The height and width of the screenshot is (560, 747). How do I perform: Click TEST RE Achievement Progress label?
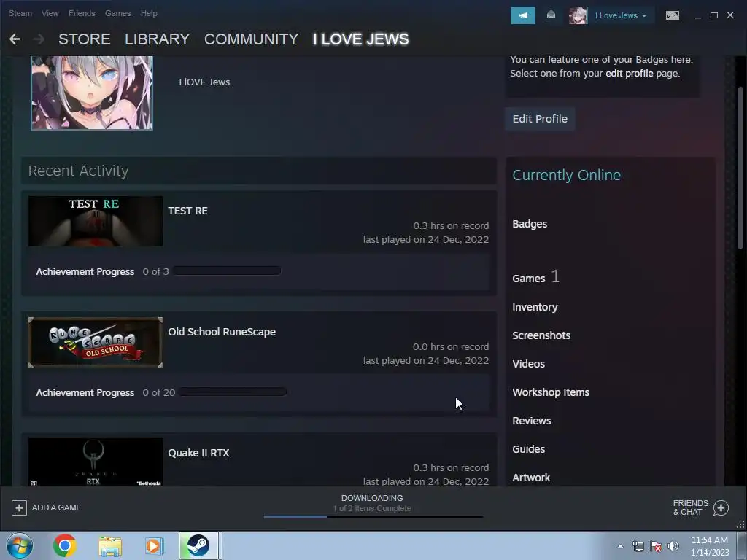[x=85, y=272]
